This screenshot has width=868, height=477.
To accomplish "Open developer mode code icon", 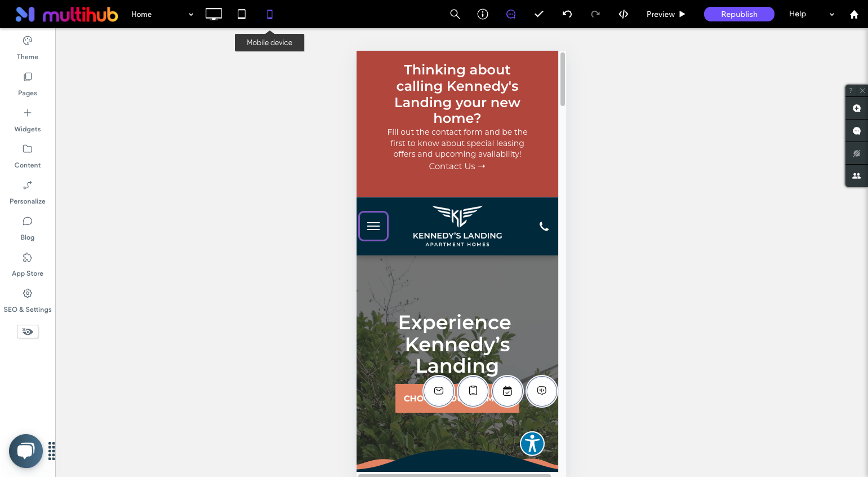I will [624, 14].
